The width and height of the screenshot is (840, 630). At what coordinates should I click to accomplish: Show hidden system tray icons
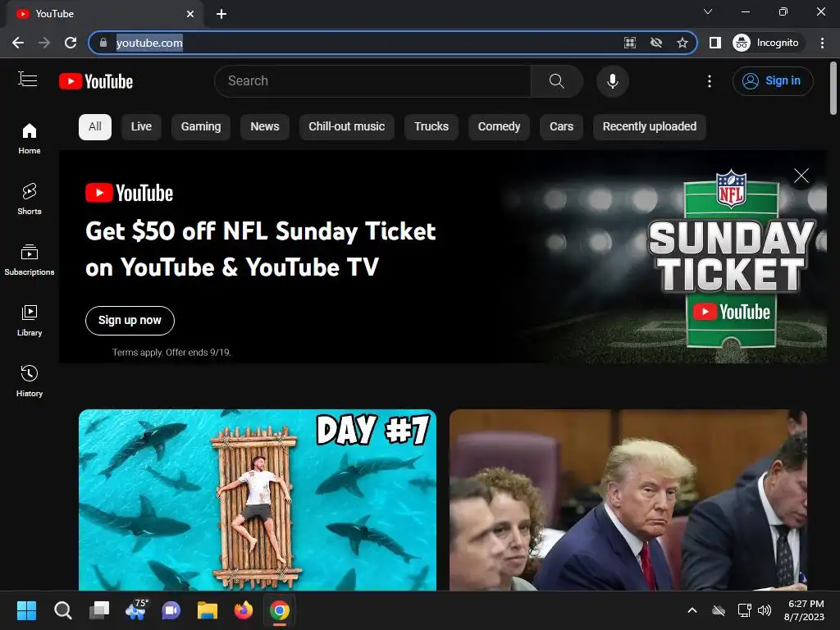(x=692, y=610)
